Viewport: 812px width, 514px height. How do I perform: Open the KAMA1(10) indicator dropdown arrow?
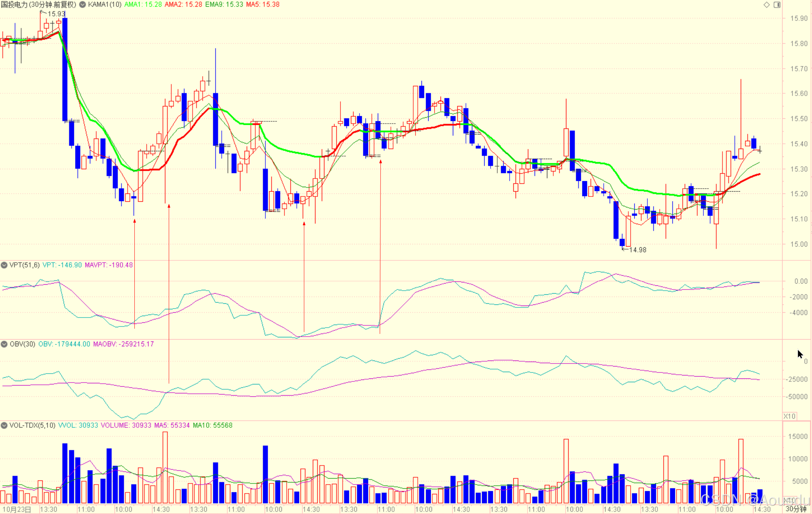point(83,4)
